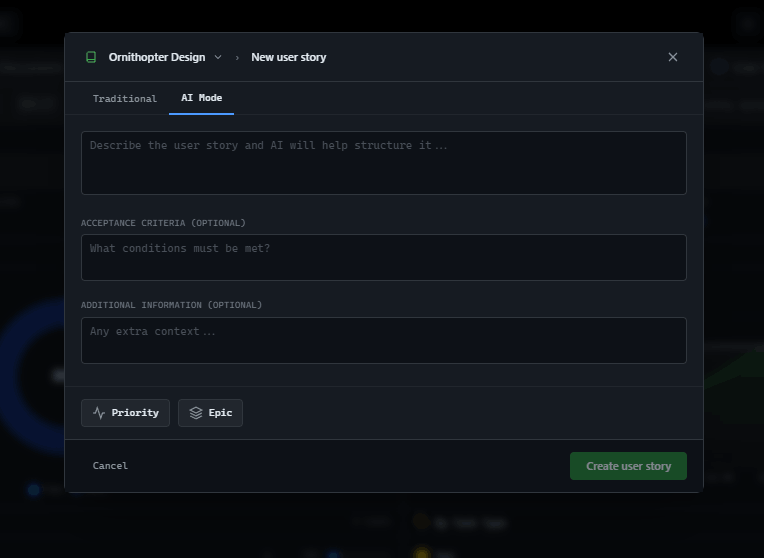The height and width of the screenshot is (558, 764).
Task: Click the stacked layers Epic icon
Action: (196, 413)
